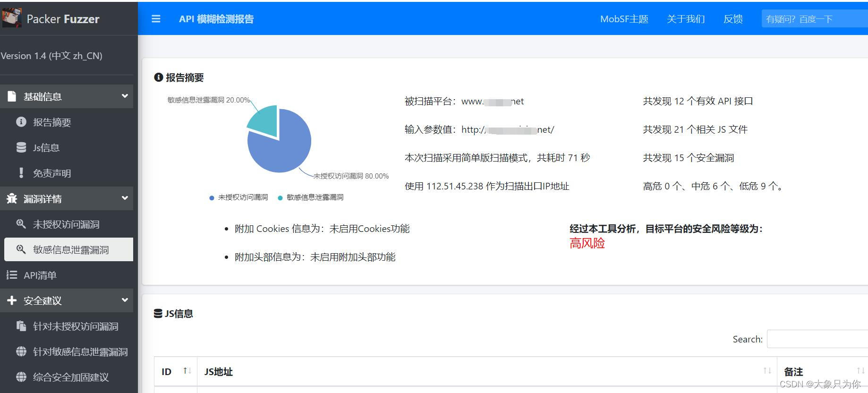This screenshot has width=868, height=393.
Task: Collapse the 安全建议 section chevron
Action: [x=125, y=300]
